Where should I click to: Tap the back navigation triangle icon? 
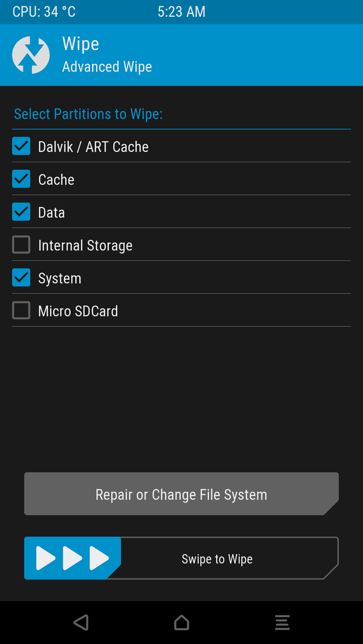(81, 622)
